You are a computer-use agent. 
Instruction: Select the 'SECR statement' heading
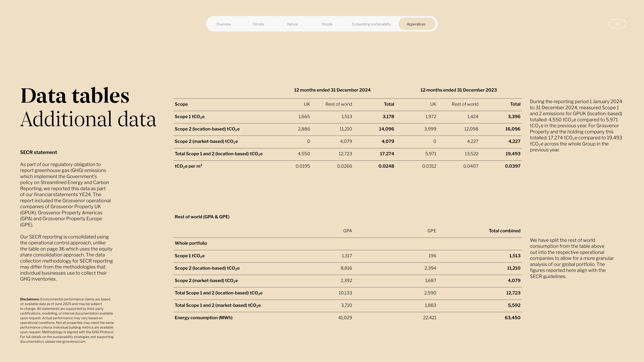[38, 152]
